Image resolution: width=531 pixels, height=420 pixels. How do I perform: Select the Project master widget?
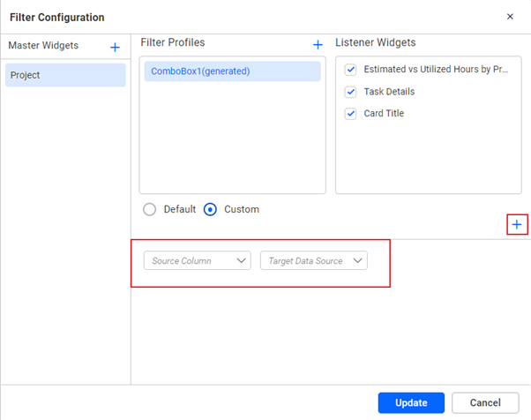(65, 75)
